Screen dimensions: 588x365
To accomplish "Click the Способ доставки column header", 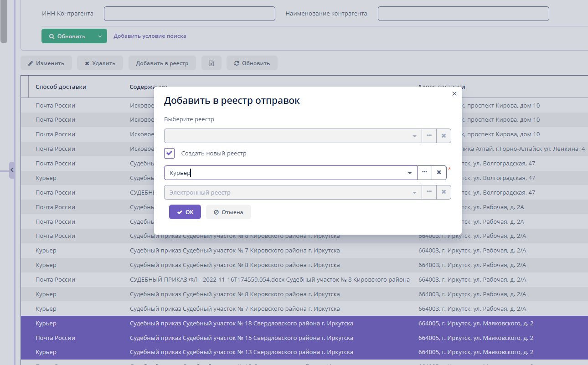I will tap(61, 87).
